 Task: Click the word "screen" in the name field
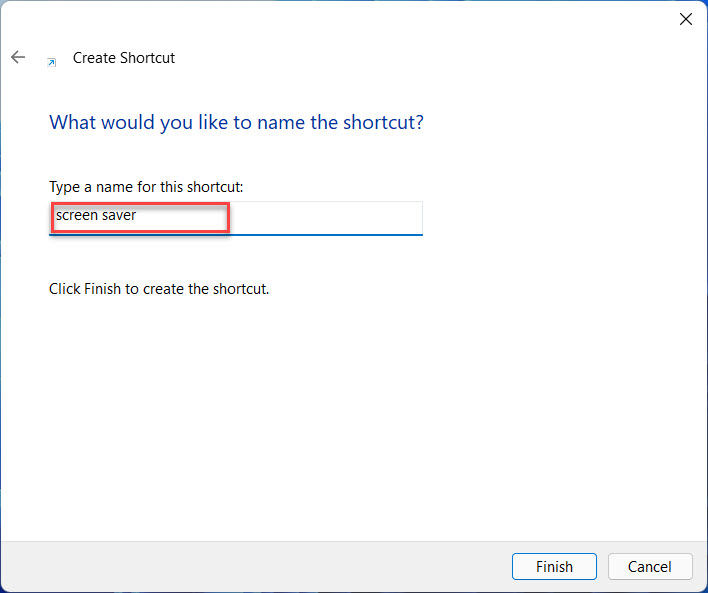coord(76,215)
